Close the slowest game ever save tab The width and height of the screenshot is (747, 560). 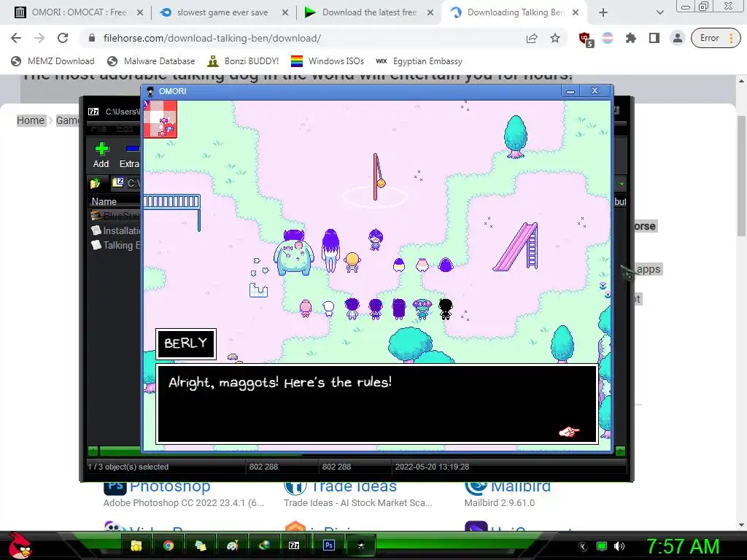pos(285,13)
